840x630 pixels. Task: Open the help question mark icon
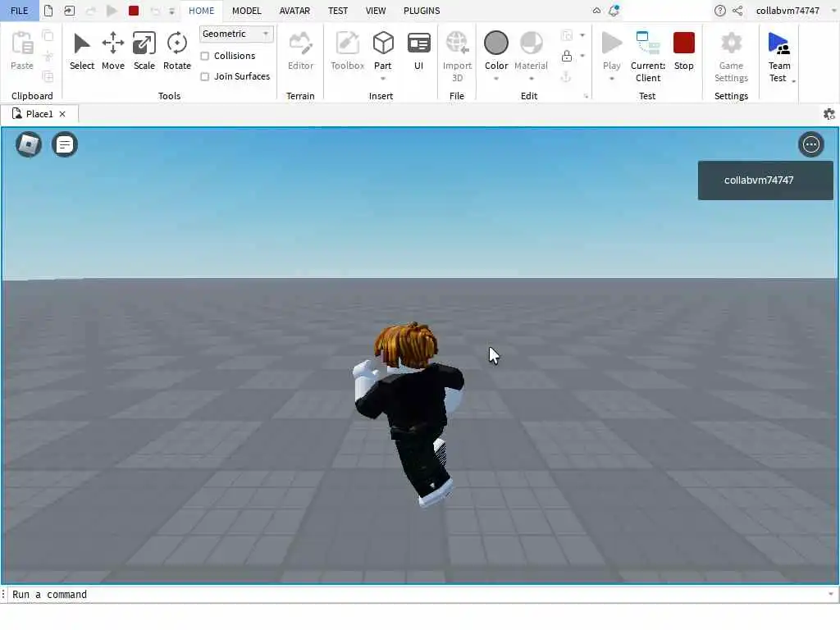coord(720,11)
